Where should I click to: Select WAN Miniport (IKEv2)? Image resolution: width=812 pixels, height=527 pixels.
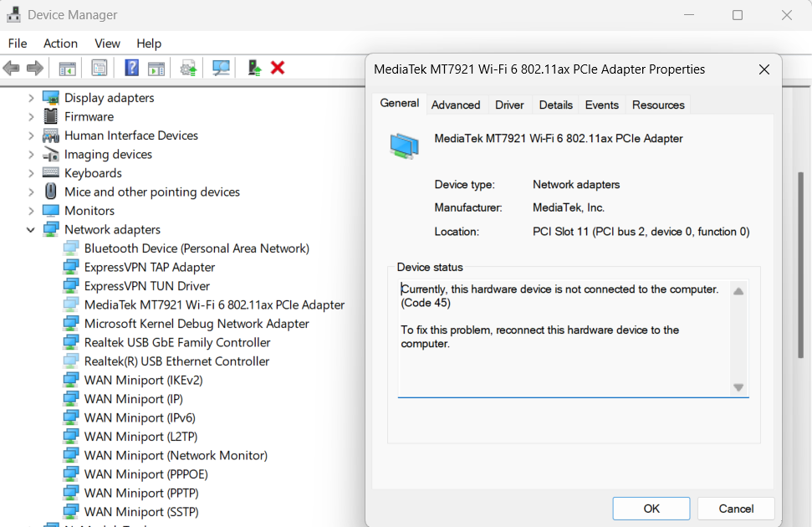pyautogui.click(x=144, y=380)
